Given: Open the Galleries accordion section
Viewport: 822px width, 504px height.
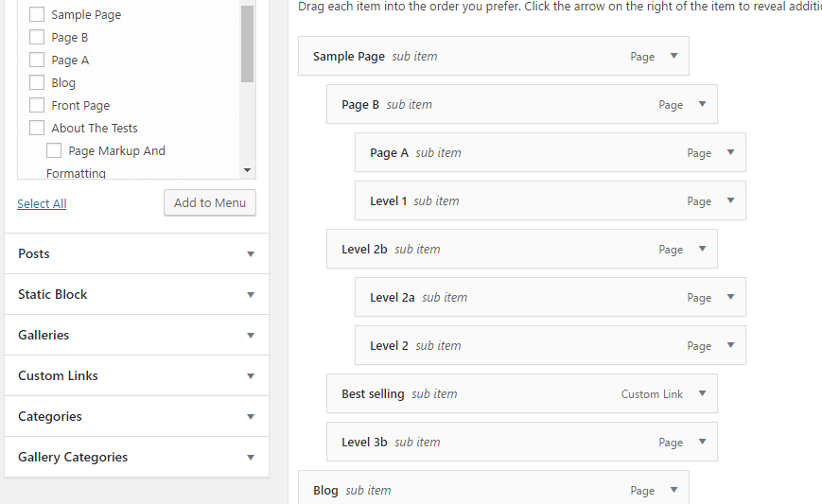Looking at the screenshot, I should 137,335.
